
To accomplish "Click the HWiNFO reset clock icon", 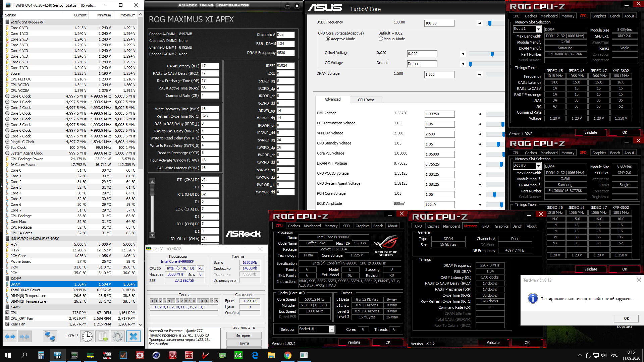I will pyautogui.click(x=87, y=336).
